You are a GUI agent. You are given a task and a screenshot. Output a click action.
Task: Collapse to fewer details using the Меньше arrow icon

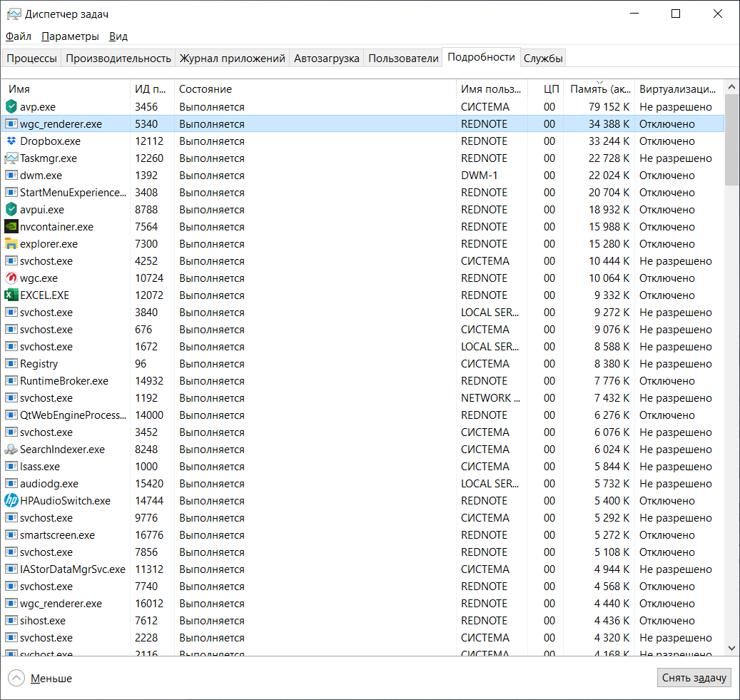pyautogui.click(x=16, y=678)
